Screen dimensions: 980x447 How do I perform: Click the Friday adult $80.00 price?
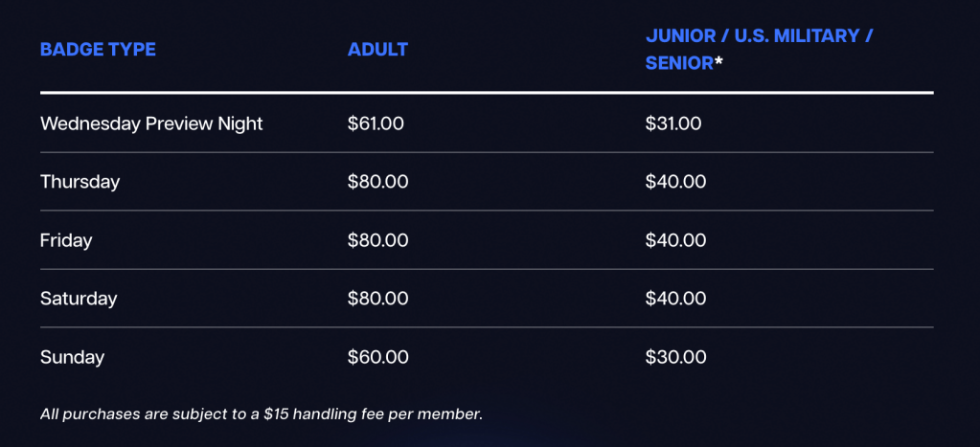coord(377,240)
